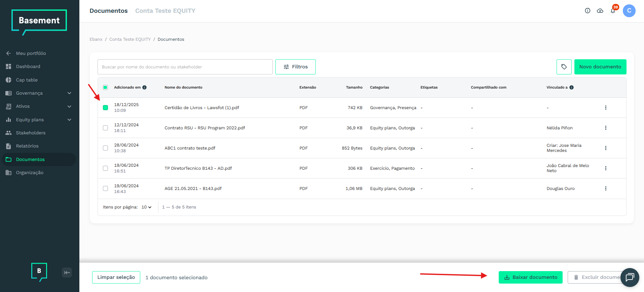Collapse the sidebar with arrow icon
Image resolution: width=644 pixels, height=292 pixels.
pyautogui.click(x=67, y=272)
